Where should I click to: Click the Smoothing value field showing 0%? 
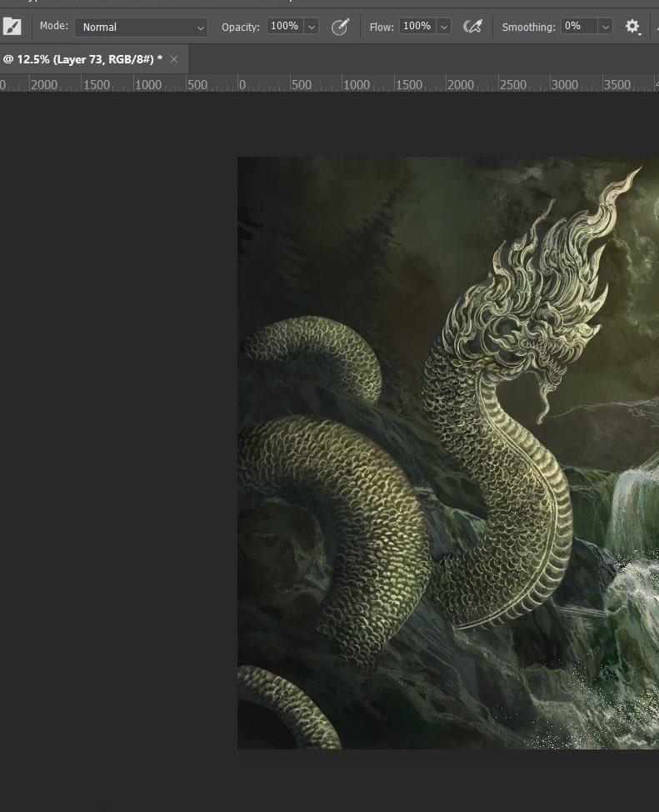[579, 27]
